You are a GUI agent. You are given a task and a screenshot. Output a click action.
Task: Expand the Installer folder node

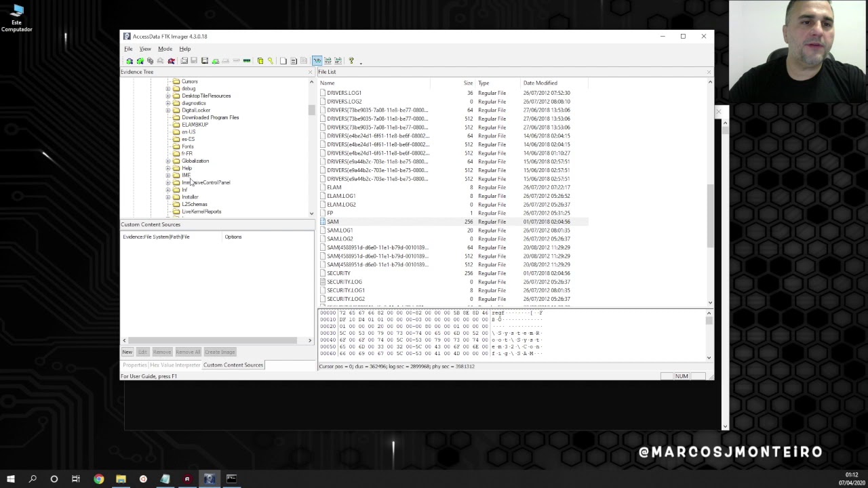coord(168,197)
